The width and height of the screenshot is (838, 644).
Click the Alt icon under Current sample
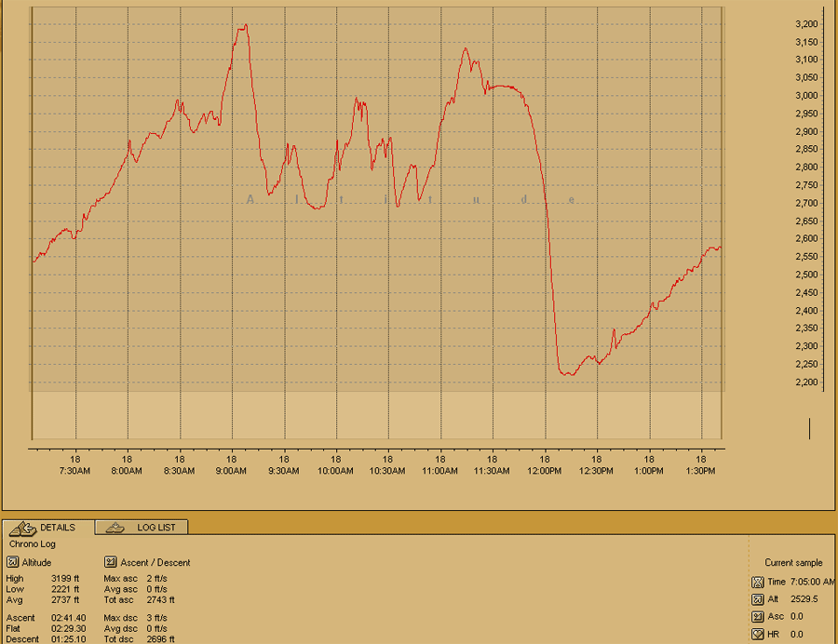(757, 598)
